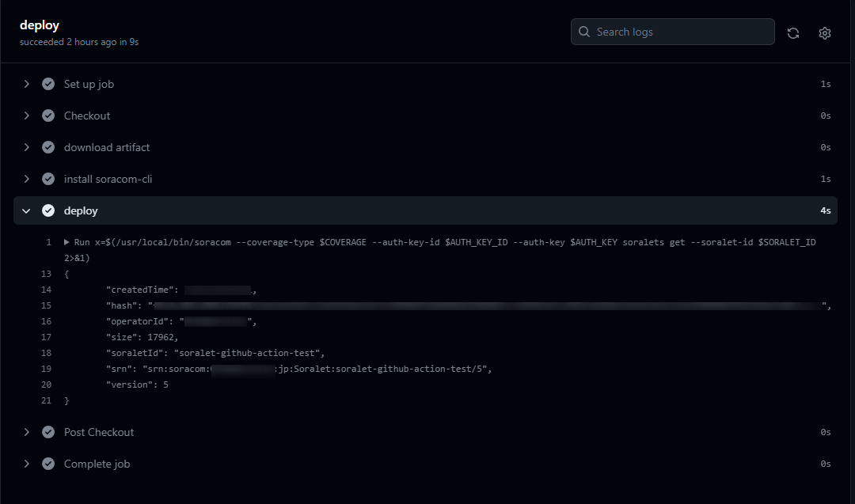Open the log settings gear
Screen dimensions: 855x504
click(824, 32)
